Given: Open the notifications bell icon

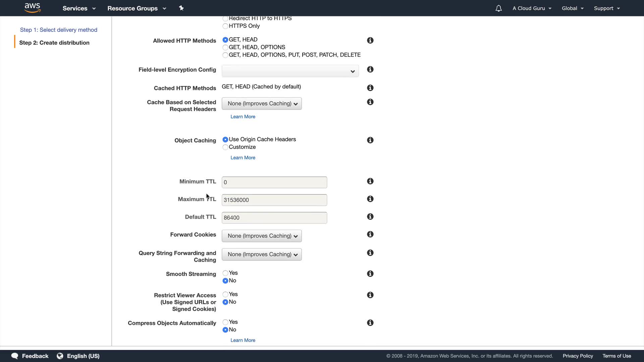Looking at the screenshot, I should pos(498,8).
